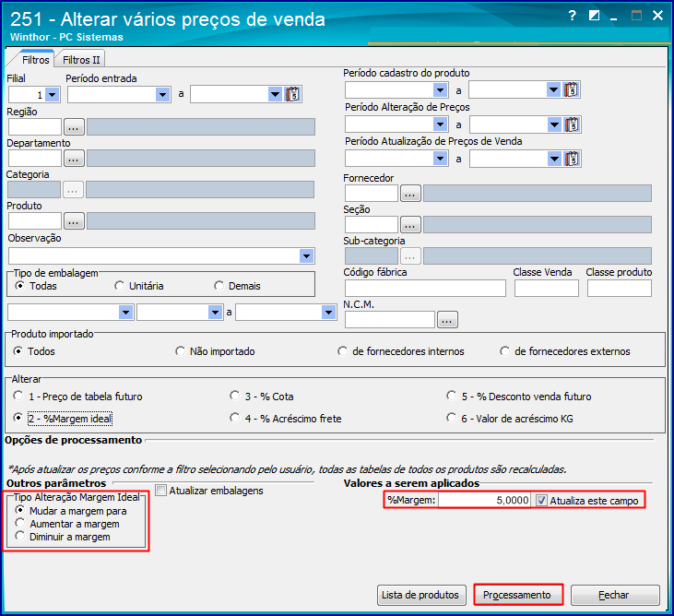Click Fechar button
This screenshot has height=616, width=674.
(x=615, y=595)
